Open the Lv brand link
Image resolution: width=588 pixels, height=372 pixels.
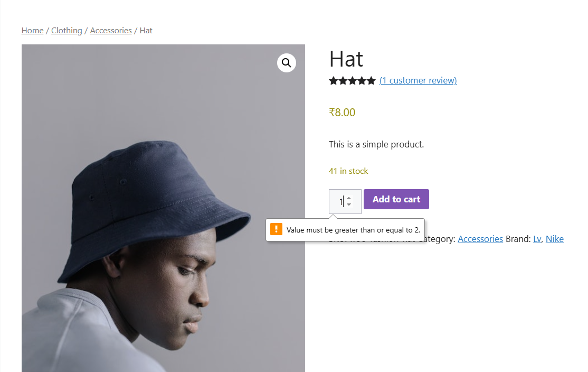(537, 239)
